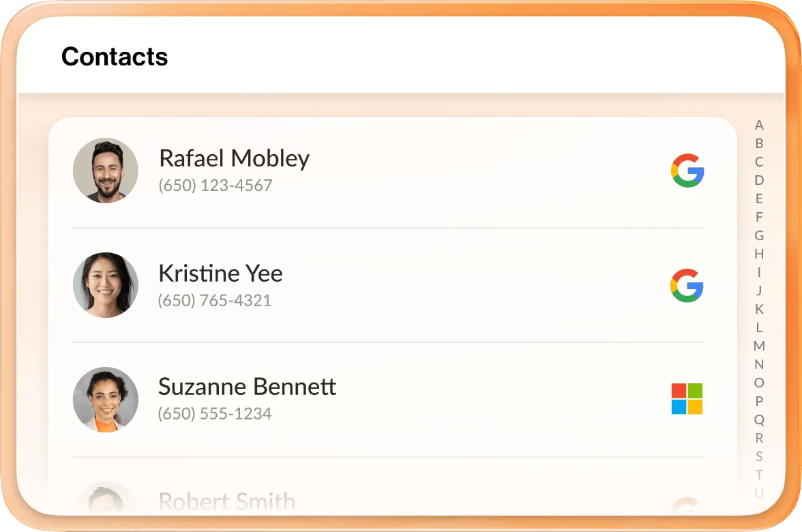Select Kristine Yee from the contact list
Viewport: 802px width, 532px height.
pyautogui.click(x=220, y=273)
